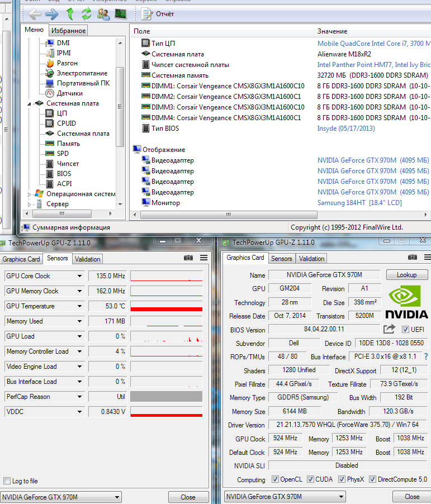Screen dimensions: 431x504
Task: Click the Lookup button
Action: (407, 275)
